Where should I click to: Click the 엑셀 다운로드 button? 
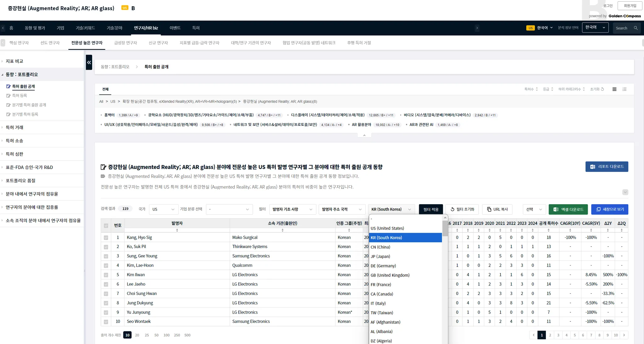tap(568, 209)
